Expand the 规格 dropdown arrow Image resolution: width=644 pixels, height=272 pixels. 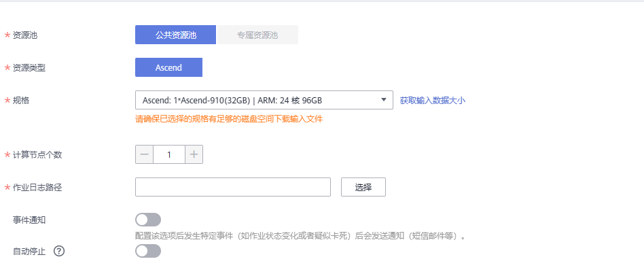(x=384, y=100)
